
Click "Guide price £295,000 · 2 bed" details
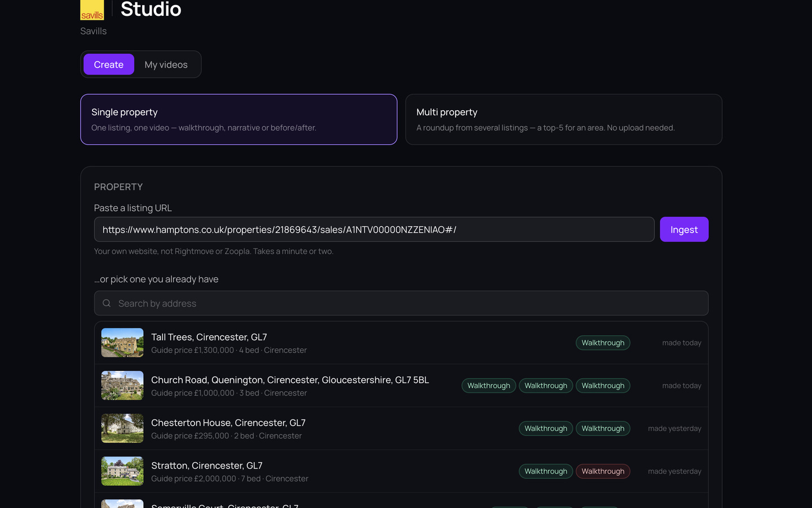227,436
